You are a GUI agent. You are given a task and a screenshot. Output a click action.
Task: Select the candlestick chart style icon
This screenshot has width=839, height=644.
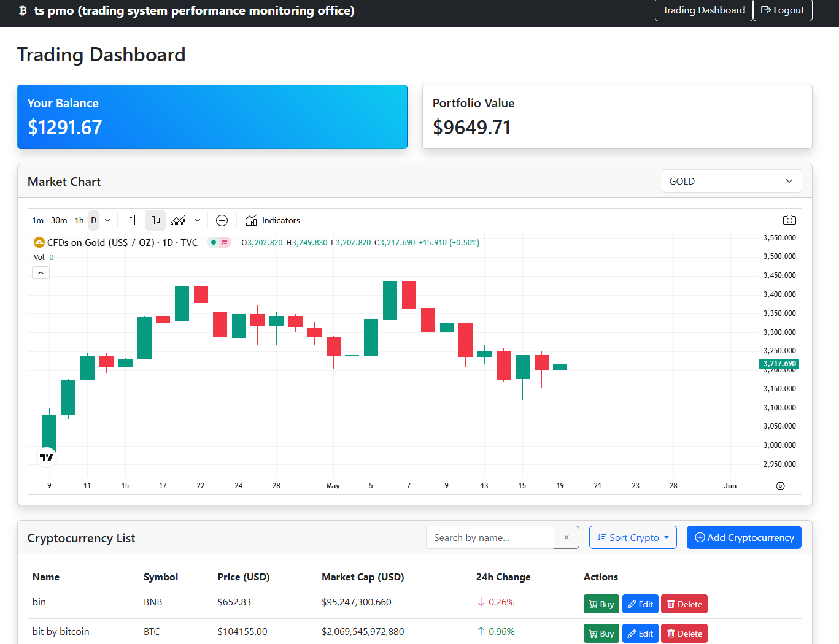(x=155, y=220)
